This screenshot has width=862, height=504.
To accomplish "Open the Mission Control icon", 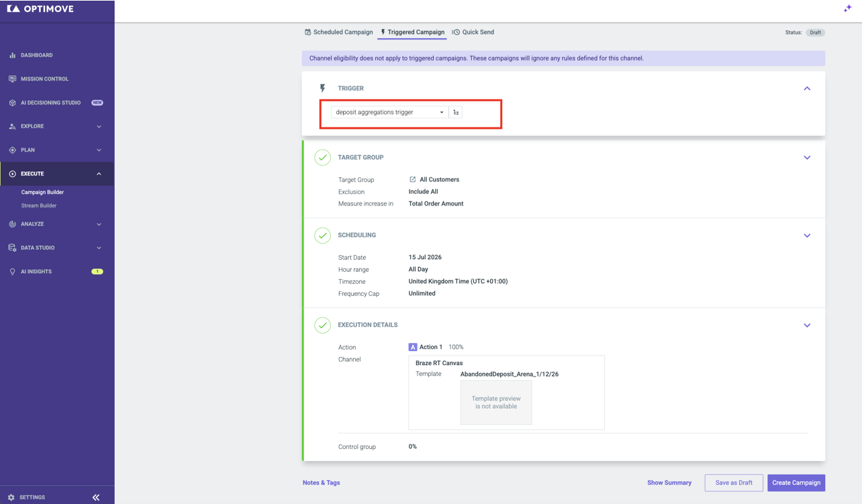I will (12, 79).
